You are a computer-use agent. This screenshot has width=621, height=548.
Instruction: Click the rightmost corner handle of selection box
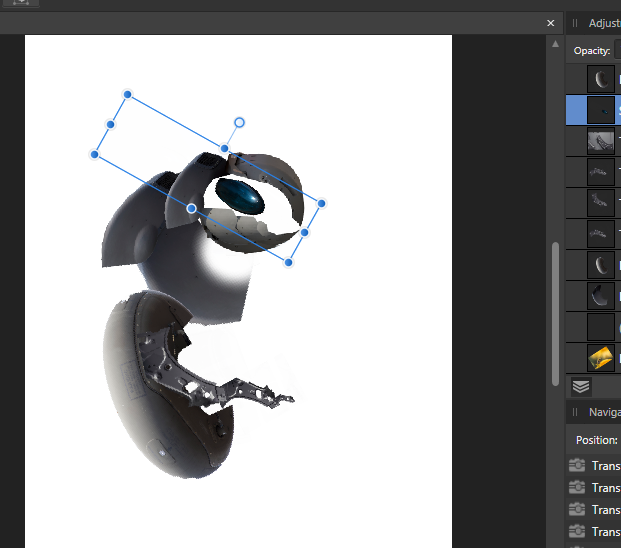(x=321, y=204)
